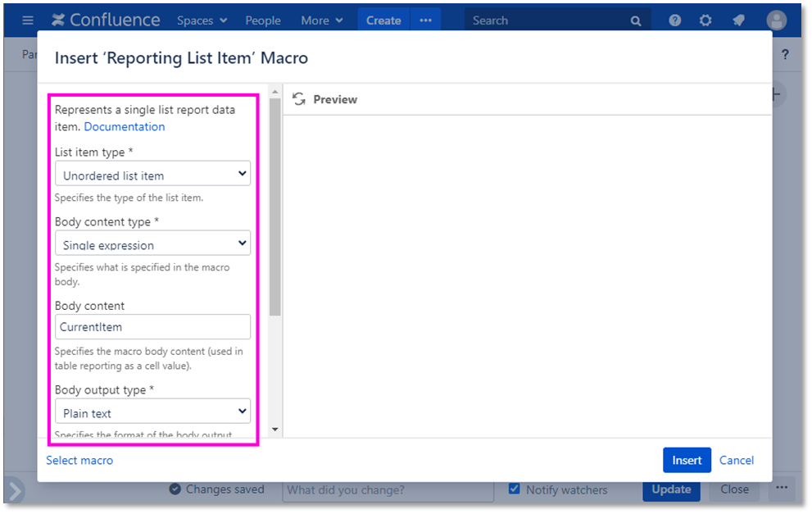812x514 pixels.
Task: Click the What did you change field
Action: coord(388,490)
